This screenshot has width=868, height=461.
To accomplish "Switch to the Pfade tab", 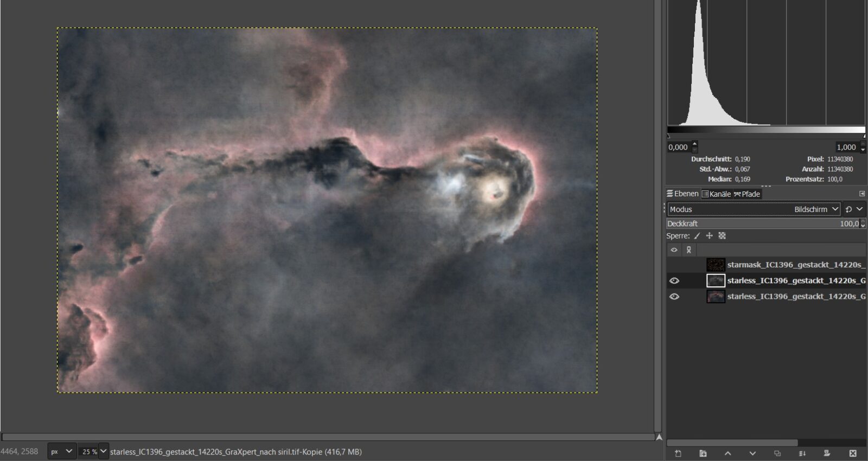I will tap(747, 194).
